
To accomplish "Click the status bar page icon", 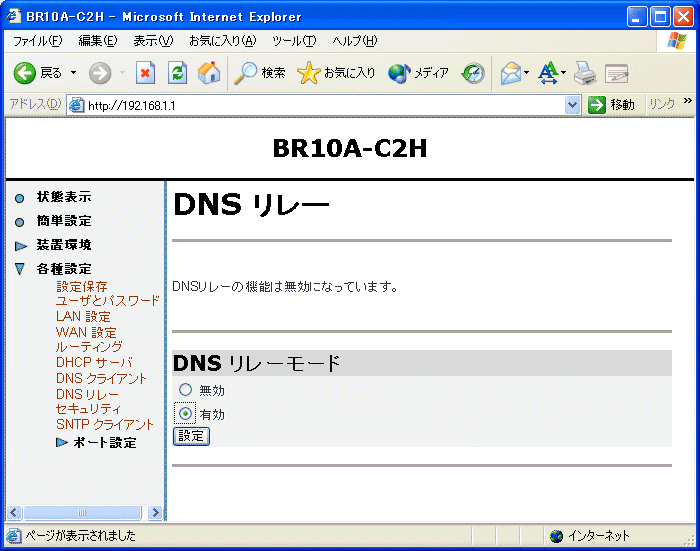I will pyautogui.click(x=14, y=535).
